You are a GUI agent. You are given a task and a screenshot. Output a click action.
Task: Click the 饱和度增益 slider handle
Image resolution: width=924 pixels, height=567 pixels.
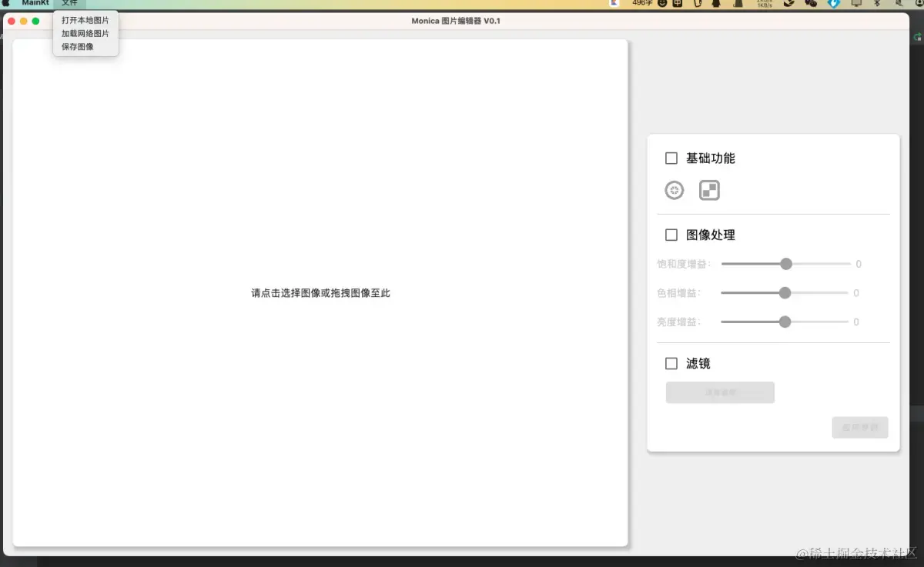786,264
